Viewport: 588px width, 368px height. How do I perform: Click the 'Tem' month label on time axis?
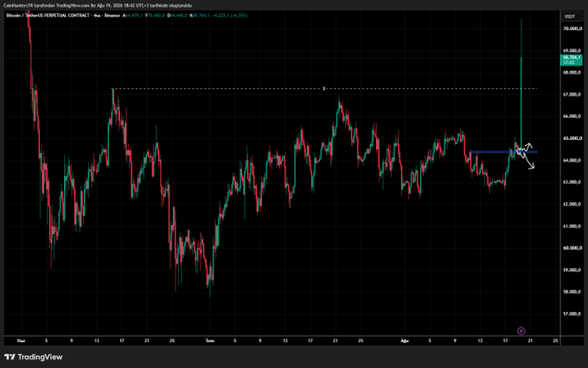pos(209,340)
